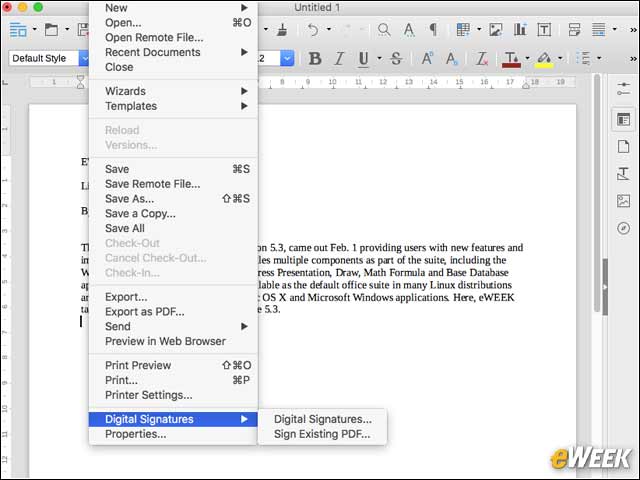
Task: Click the Insert Table icon
Action: pyautogui.click(x=463, y=29)
